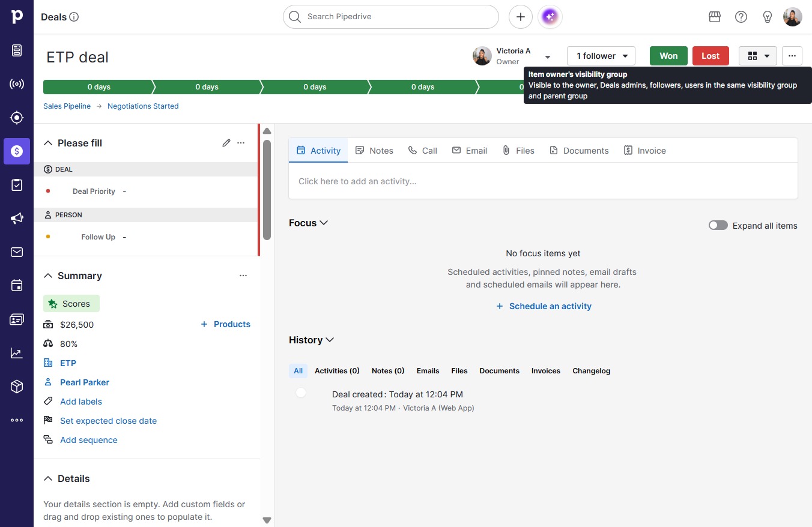Switch to the Call tab
Viewport: 812px width, 527px height.
click(422, 151)
